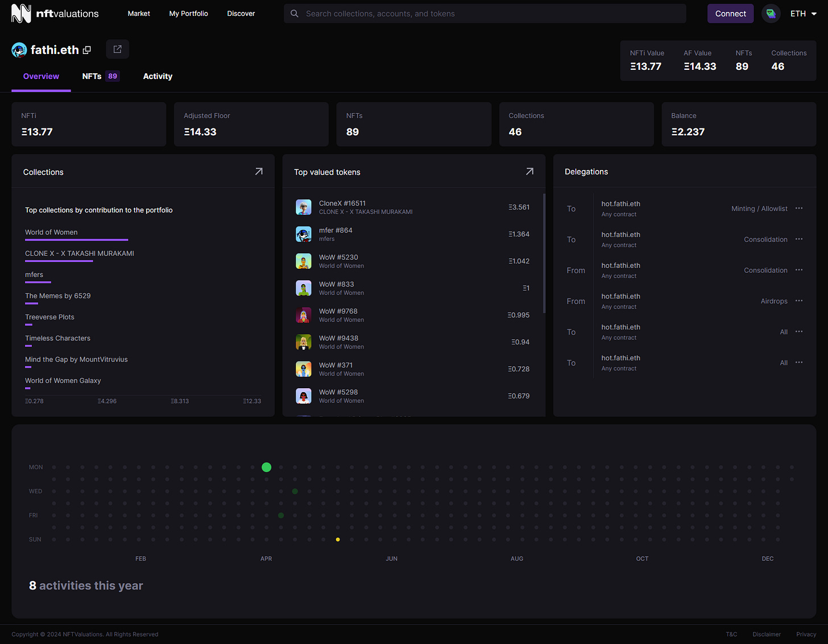Open Privacy footer link
This screenshot has width=828, height=644.
point(806,634)
